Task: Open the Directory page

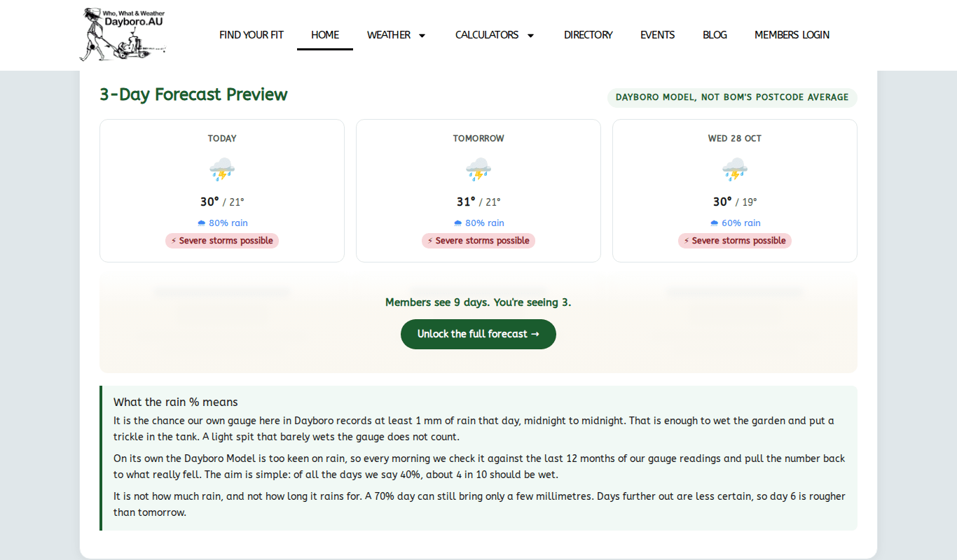Action: tap(588, 35)
